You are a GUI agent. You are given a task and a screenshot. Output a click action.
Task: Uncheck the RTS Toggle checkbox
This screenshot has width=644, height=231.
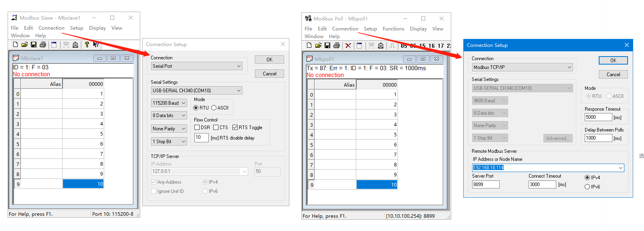click(x=235, y=128)
